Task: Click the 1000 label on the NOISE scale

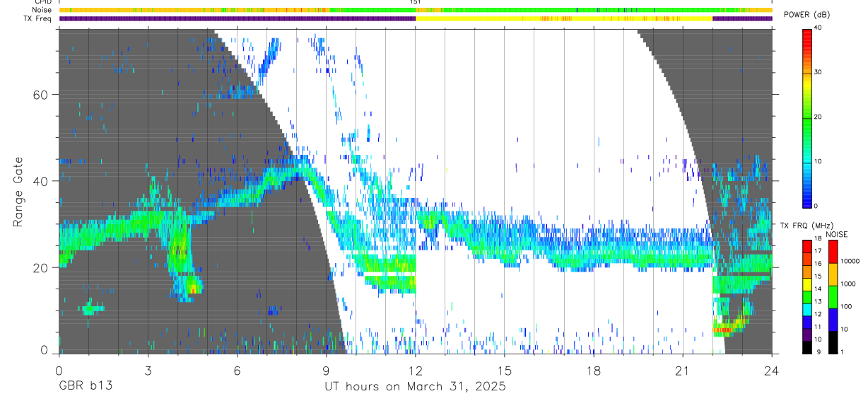Action: coord(848,284)
